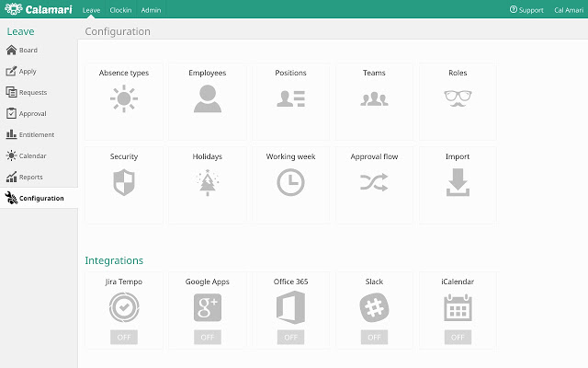Switch to the Admin top tab

tap(151, 10)
